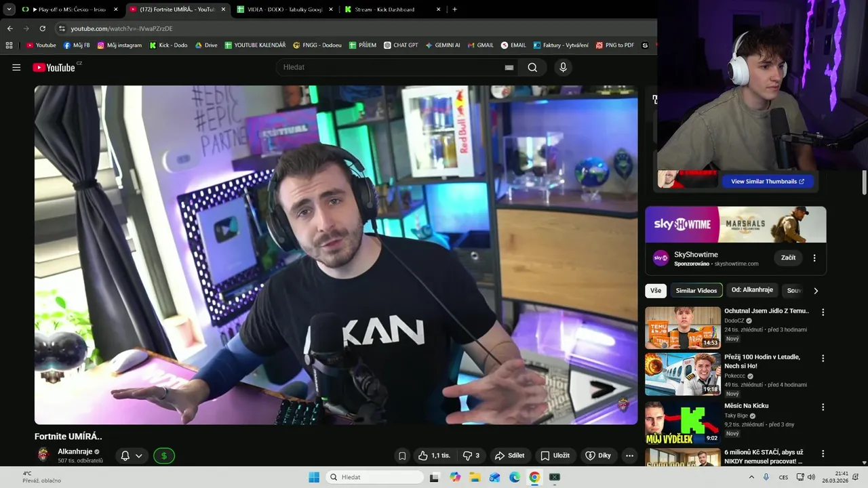Switch to the Play-off o MS: Česko browser tab

coord(71,9)
